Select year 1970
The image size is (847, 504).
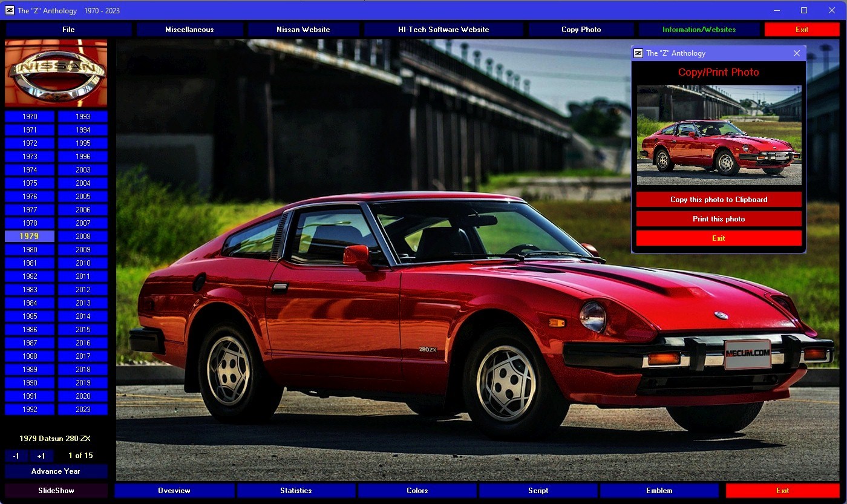30,117
